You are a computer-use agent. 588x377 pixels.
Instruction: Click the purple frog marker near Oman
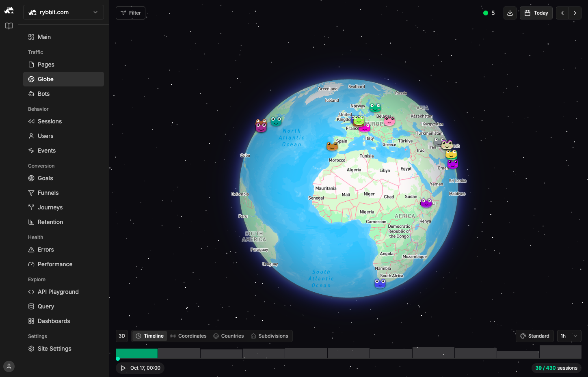click(453, 164)
